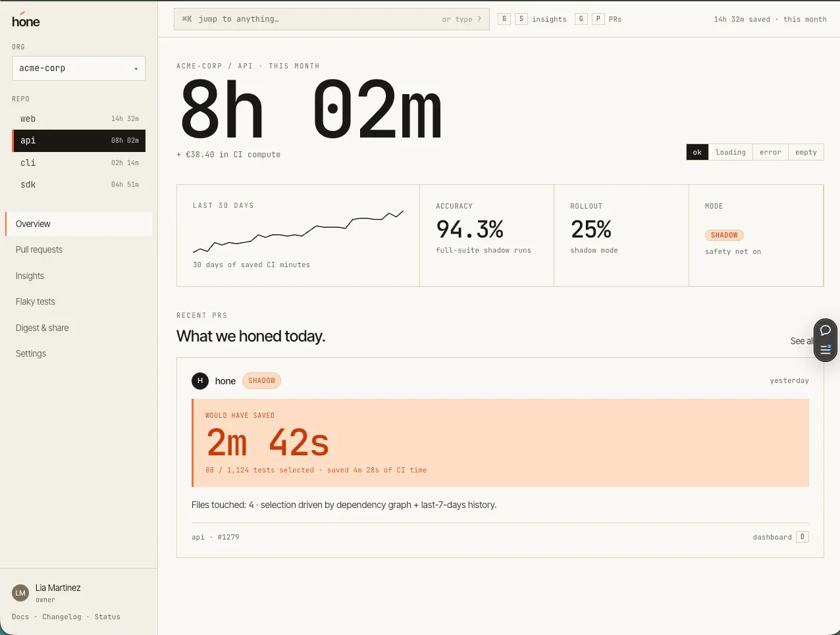This screenshot has width=840, height=635.
Task: Click the 25% rollout value
Action: [x=591, y=229]
